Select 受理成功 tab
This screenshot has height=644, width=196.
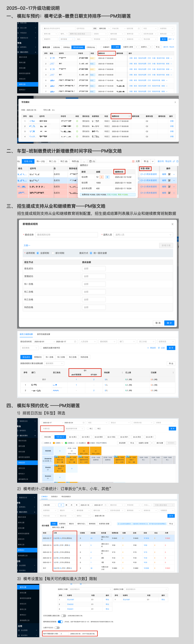(x=38, y=357)
